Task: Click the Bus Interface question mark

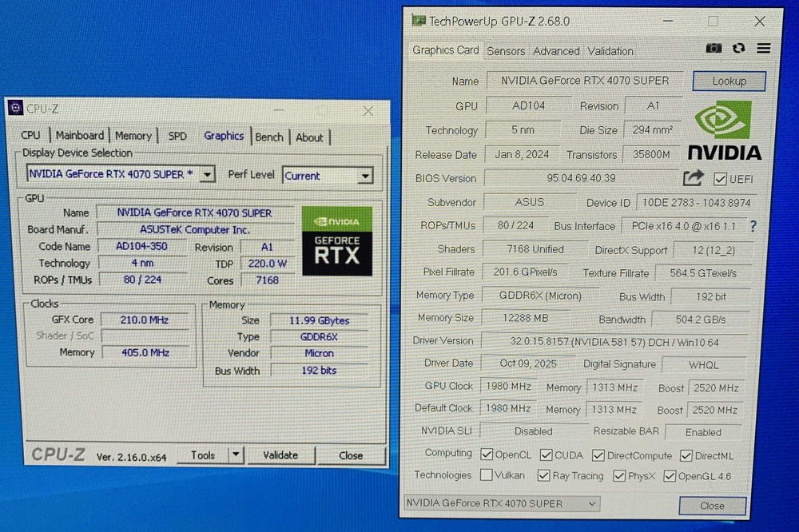Action: pyautogui.click(x=753, y=226)
